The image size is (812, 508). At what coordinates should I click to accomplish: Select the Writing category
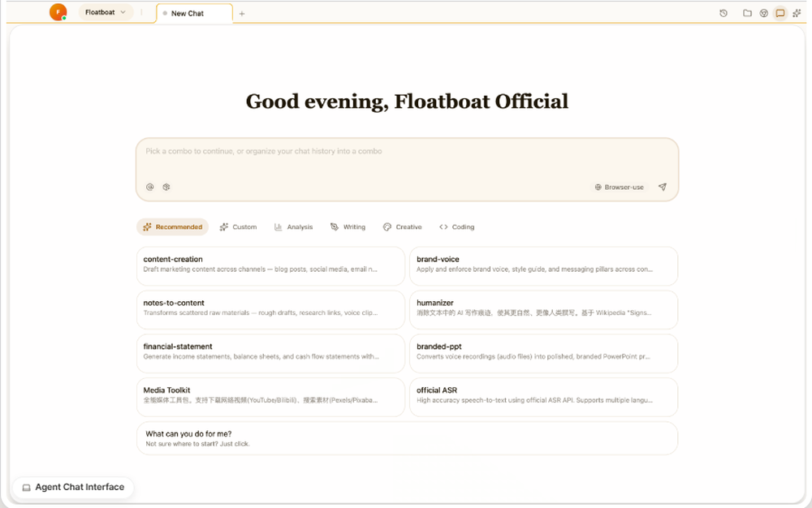pyautogui.click(x=348, y=226)
